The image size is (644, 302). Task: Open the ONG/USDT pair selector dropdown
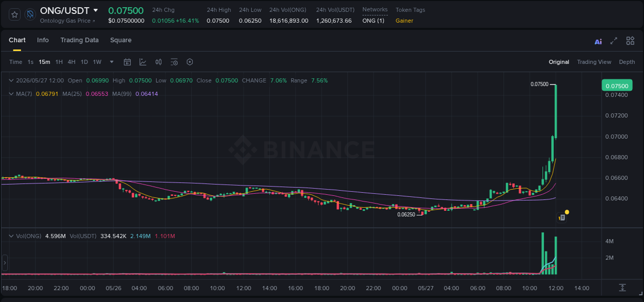[x=95, y=10]
